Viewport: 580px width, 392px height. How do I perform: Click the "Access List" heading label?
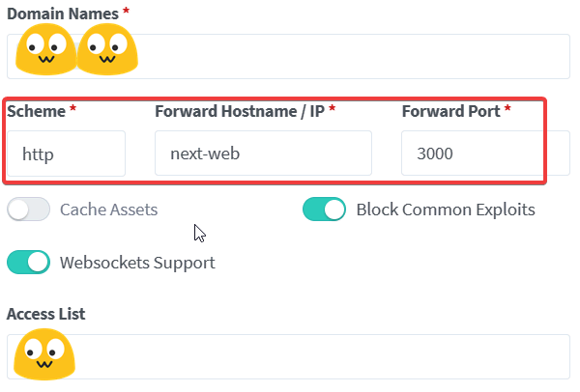45,314
